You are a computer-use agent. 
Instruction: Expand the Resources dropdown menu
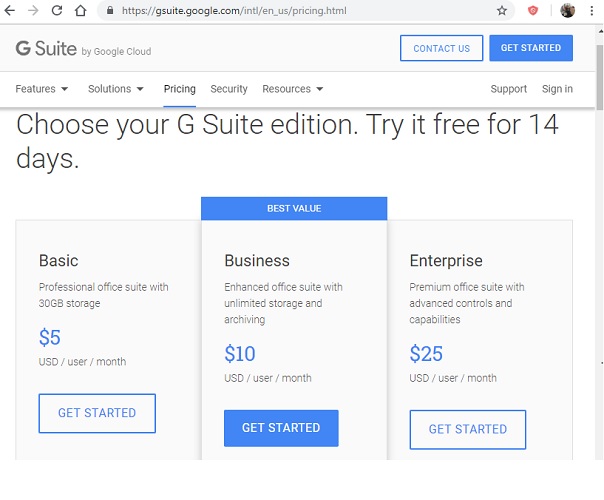pyautogui.click(x=292, y=89)
